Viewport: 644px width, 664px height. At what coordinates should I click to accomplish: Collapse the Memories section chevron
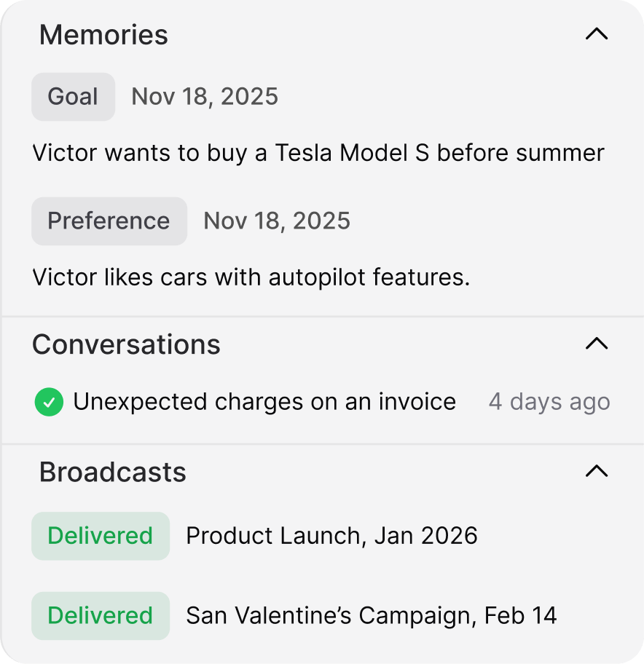596,34
